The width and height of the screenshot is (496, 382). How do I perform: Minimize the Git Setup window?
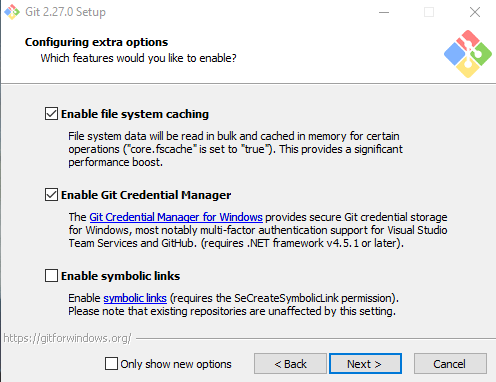click(384, 12)
